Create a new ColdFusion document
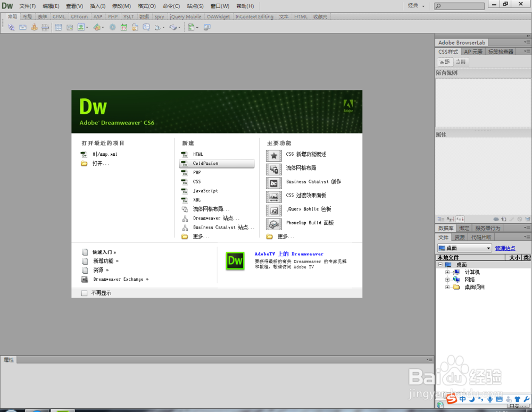 click(x=217, y=163)
